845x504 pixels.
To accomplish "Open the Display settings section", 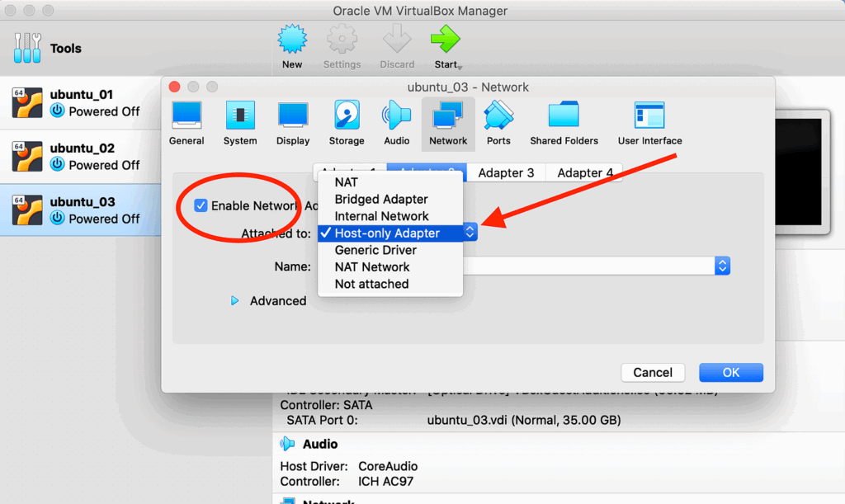I will point(293,123).
